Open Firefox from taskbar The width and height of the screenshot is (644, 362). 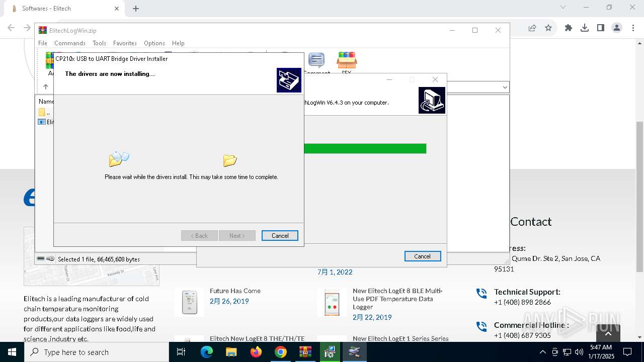pyautogui.click(x=256, y=352)
